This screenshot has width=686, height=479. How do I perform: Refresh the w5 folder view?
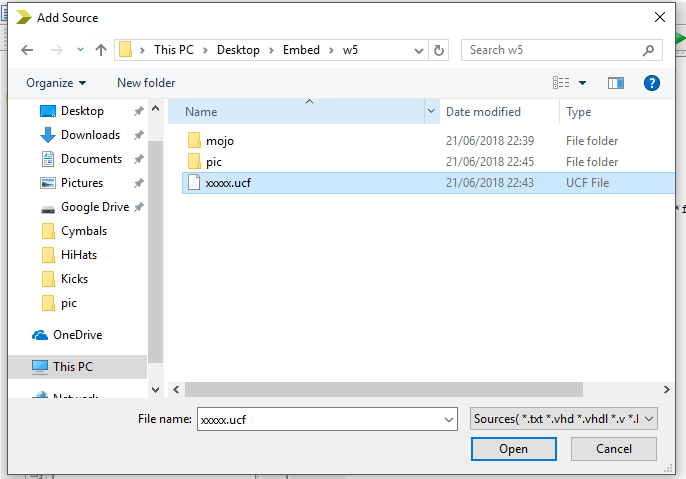(438, 50)
